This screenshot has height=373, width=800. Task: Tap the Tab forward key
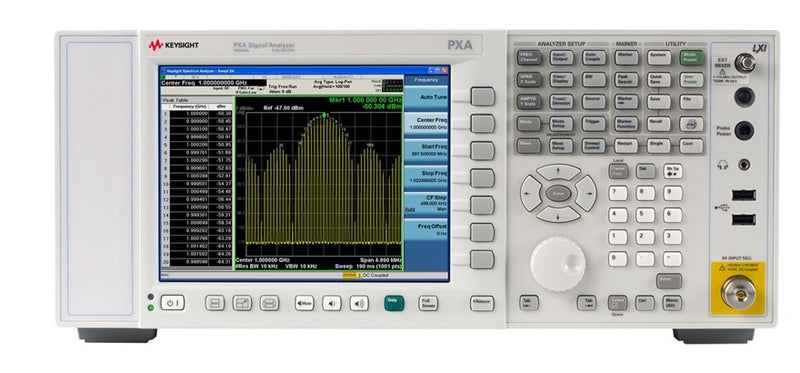[587, 303]
